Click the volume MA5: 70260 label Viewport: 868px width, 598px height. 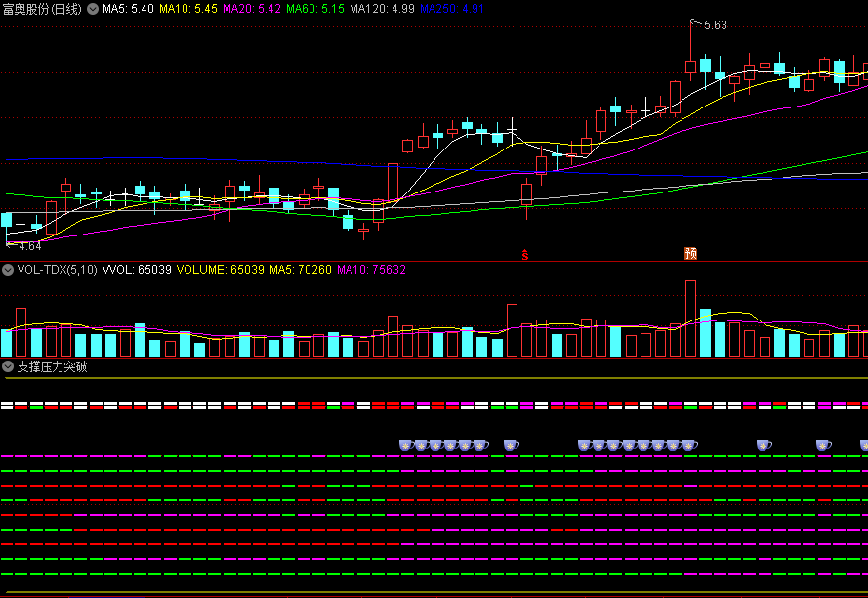301,270
